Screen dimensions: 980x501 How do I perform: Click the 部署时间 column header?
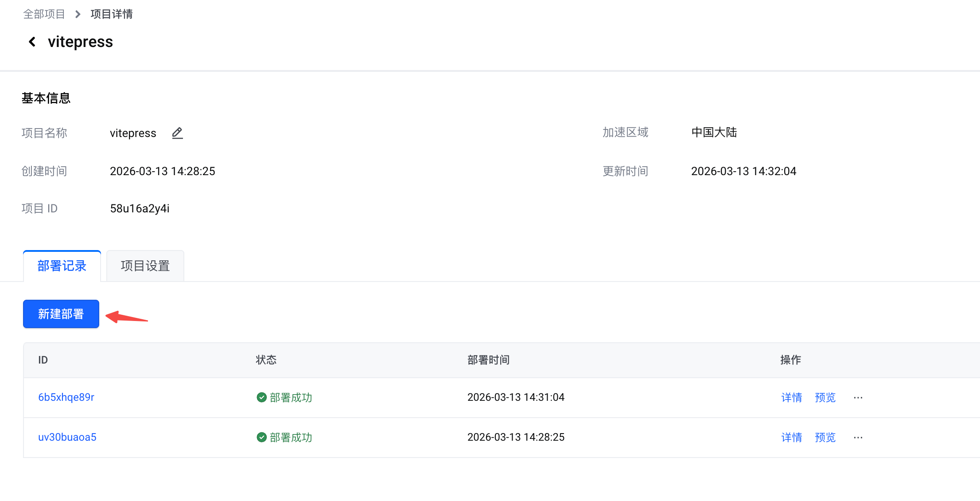(x=488, y=360)
